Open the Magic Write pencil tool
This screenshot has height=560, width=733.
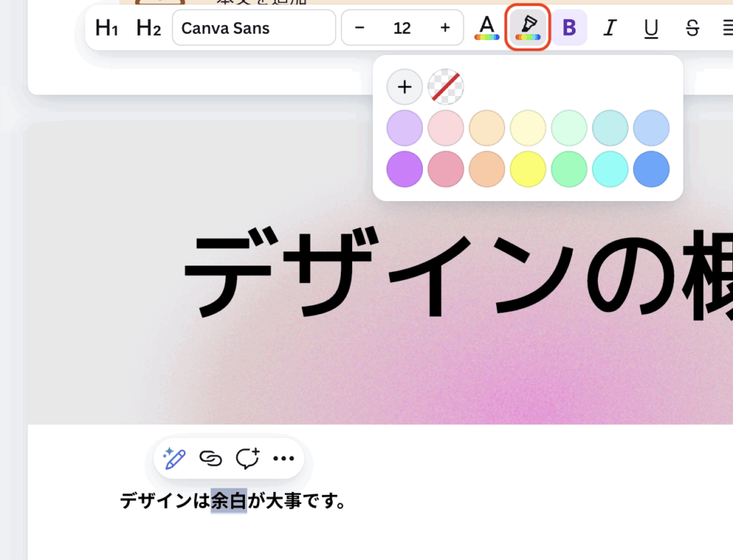pyautogui.click(x=174, y=458)
